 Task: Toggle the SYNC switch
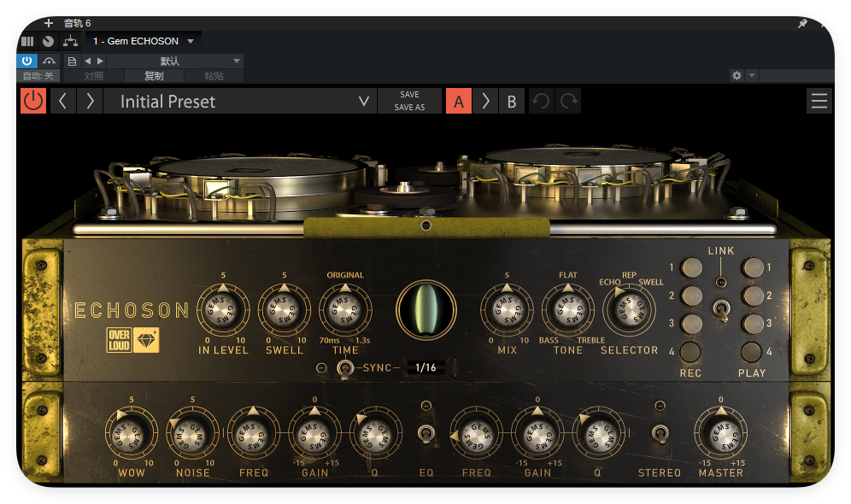point(343,368)
